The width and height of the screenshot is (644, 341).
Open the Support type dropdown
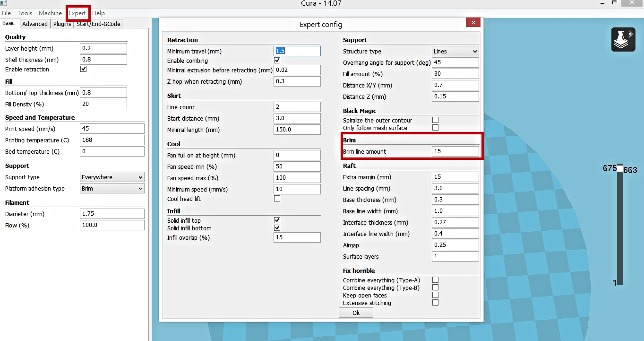pos(112,177)
